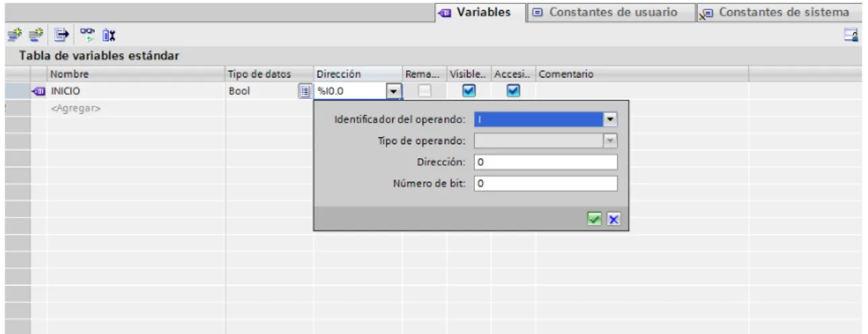Screen dimensions: 868x334
Task: Select the INICIO variable name cell
Action: (x=136, y=90)
